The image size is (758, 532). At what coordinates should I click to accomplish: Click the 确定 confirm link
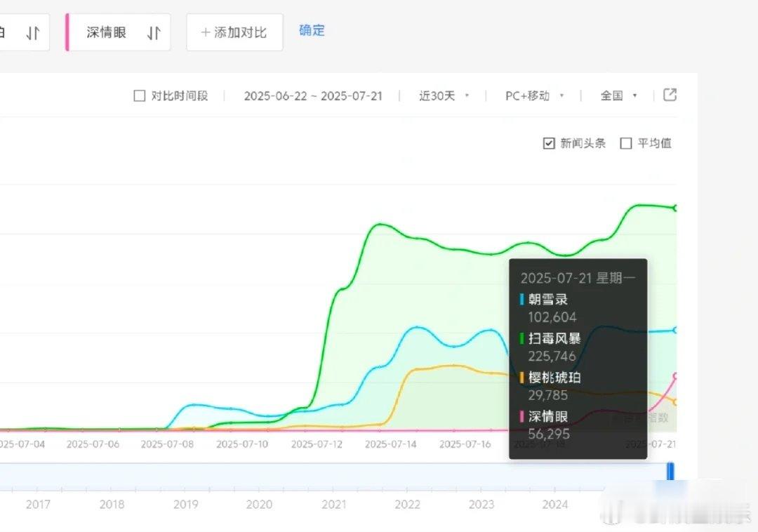pos(312,30)
